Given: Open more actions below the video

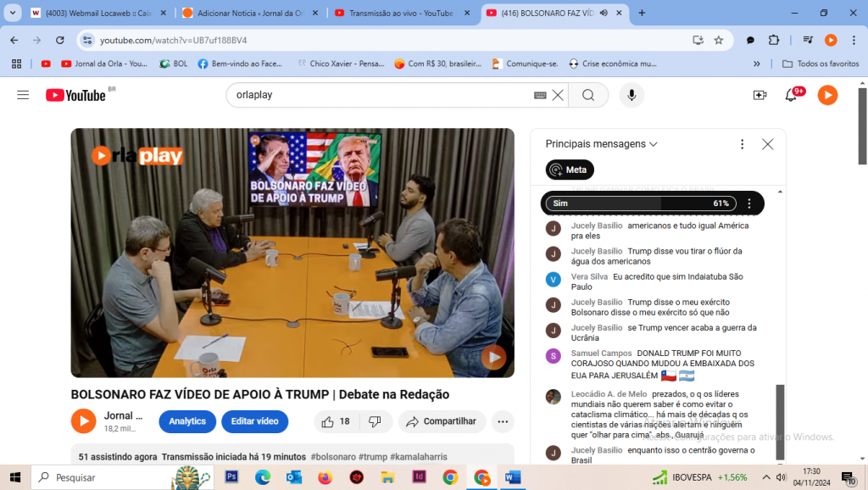Looking at the screenshot, I should click(503, 422).
